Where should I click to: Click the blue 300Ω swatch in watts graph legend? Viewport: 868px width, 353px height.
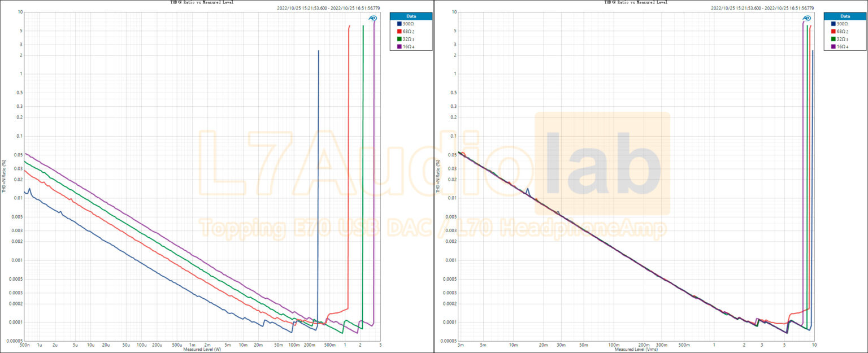click(400, 24)
